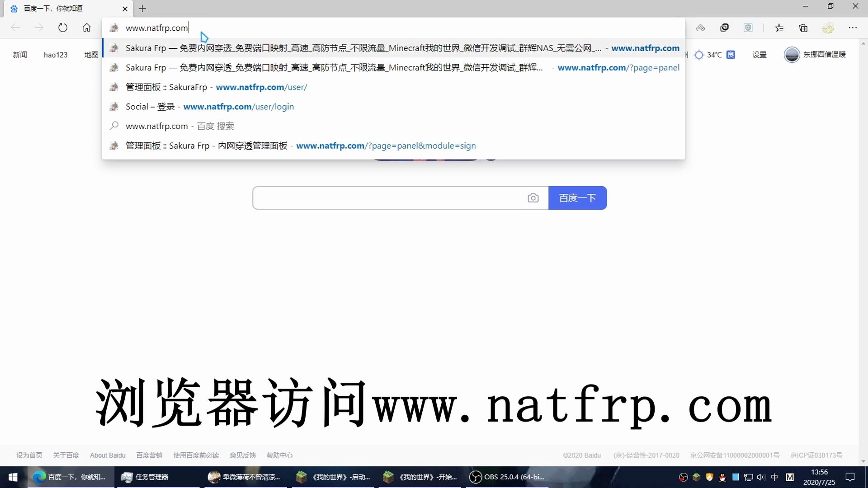Switch to 卑微薄荷不曾清凉 taskbar window

(245, 477)
